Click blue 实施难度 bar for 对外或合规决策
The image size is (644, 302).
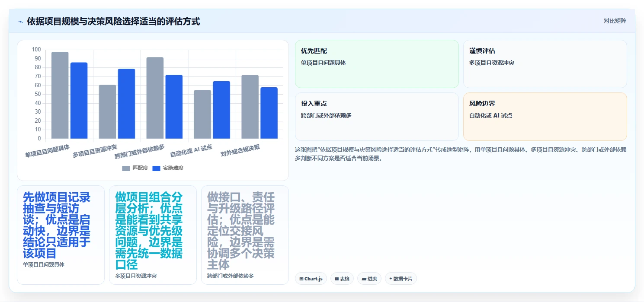tap(269, 113)
